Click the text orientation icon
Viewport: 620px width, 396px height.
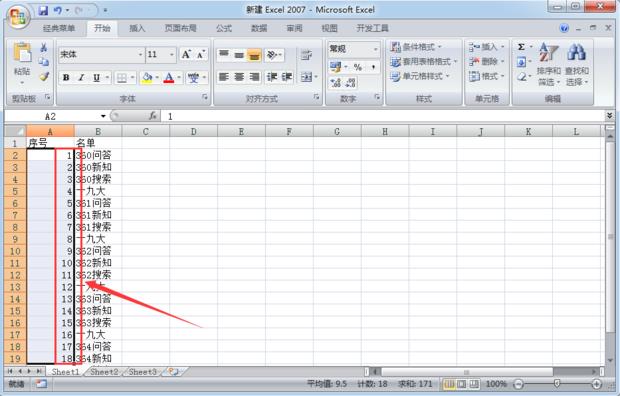point(272,55)
